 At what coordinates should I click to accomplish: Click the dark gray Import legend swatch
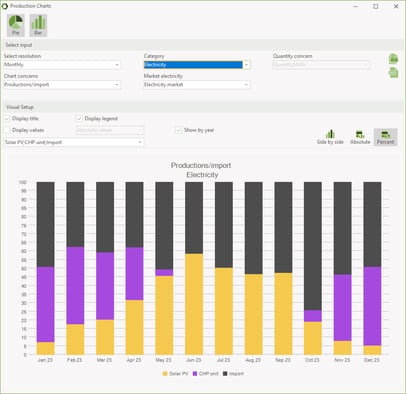(x=225, y=374)
